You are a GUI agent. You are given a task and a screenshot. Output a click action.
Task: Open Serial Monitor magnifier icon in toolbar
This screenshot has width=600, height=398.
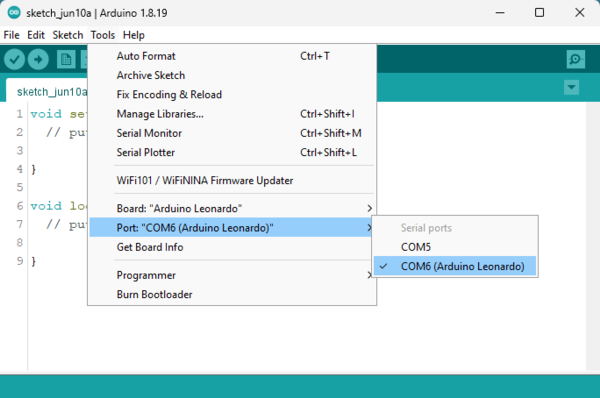576,59
